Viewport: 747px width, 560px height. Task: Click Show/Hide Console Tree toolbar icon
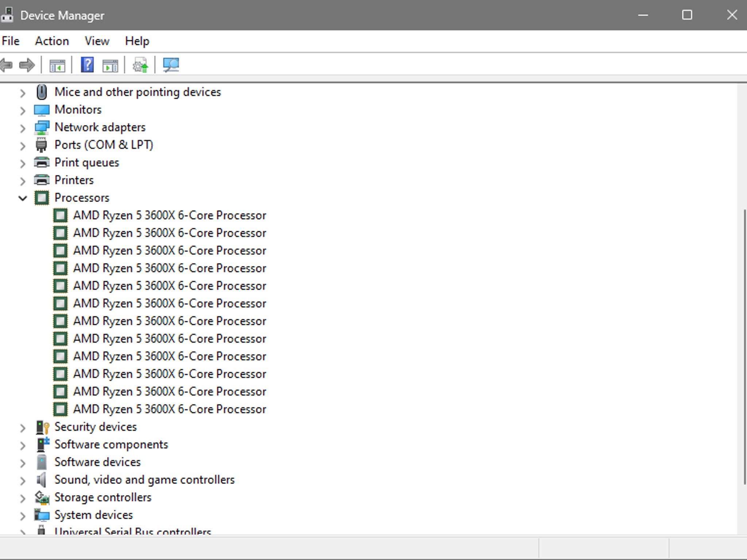tap(57, 66)
